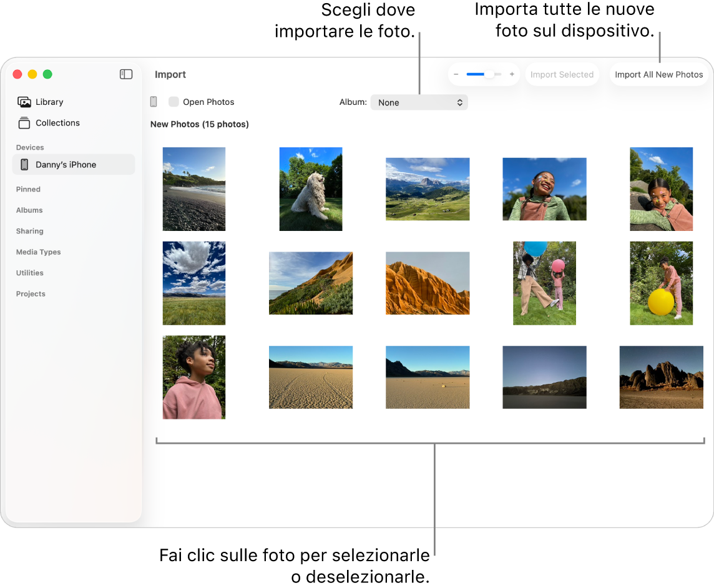714x588 pixels.
Task: Open the Projects section
Action: tap(31, 294)
